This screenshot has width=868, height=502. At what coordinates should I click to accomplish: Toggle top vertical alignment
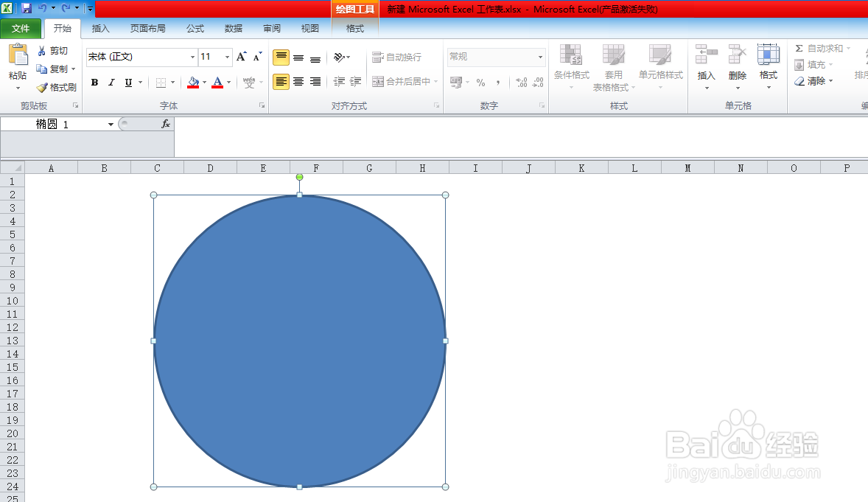click(x=281, y=57)
